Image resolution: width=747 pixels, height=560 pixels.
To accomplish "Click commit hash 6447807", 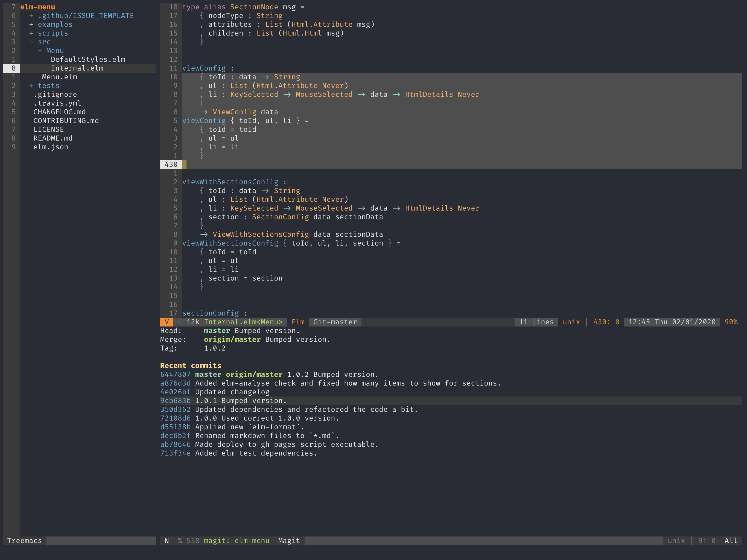I will 175,375.
